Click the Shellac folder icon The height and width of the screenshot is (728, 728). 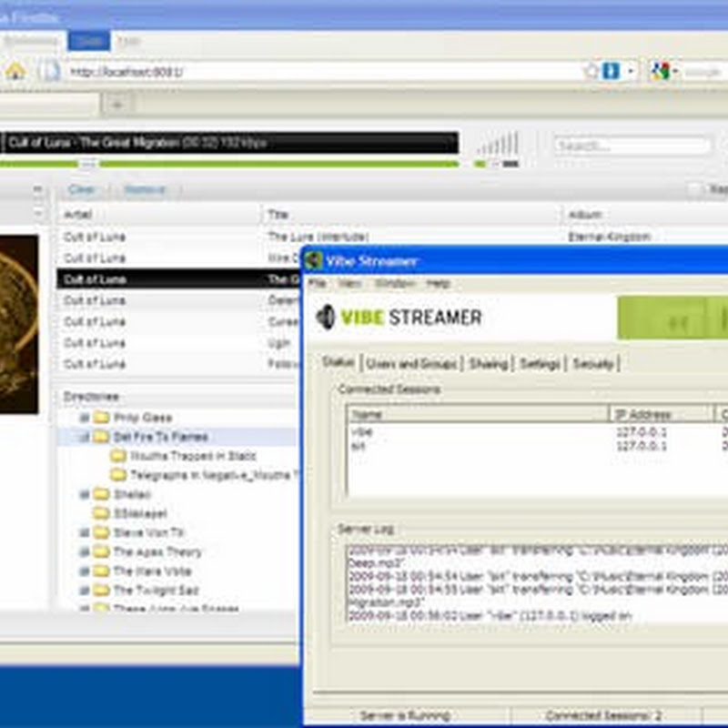pyautogui.click(x=101, y=494)
